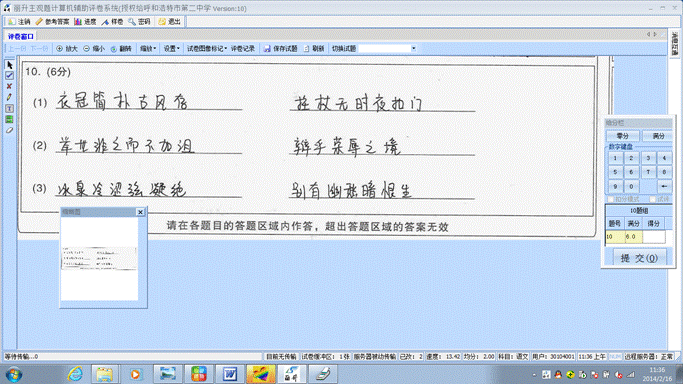The image size is (683, 384).
Task: Save the question with 保存试题
Action: 281,49
